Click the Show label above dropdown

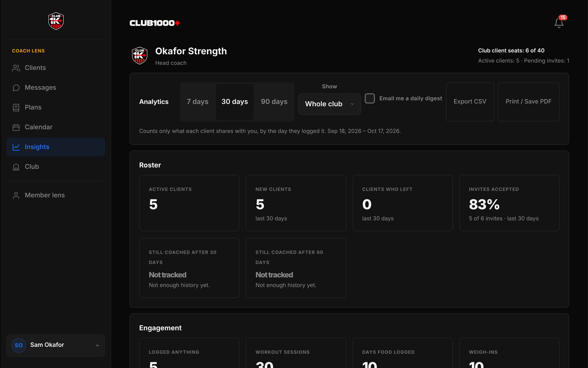[329, 87]
